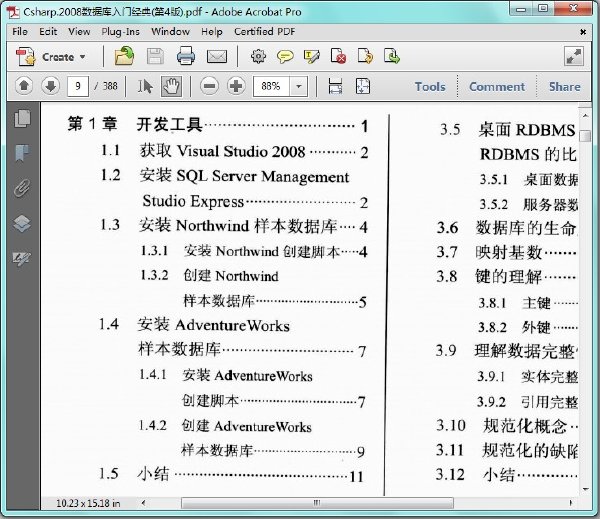Viewport: 600px width, 519px height.
Task: Click page size label 10.23 x 15.18 in
Action: point(88,503)
